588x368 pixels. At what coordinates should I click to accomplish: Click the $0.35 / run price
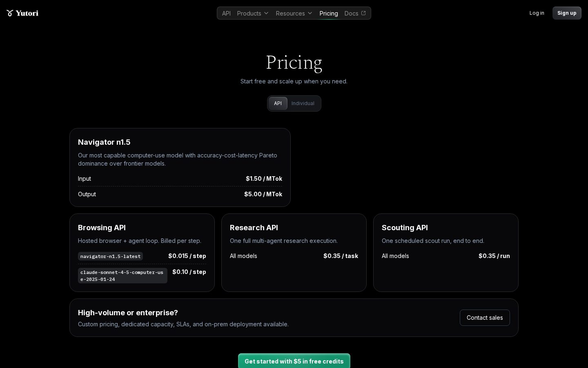pyautogui.click(x=494, y=256)
